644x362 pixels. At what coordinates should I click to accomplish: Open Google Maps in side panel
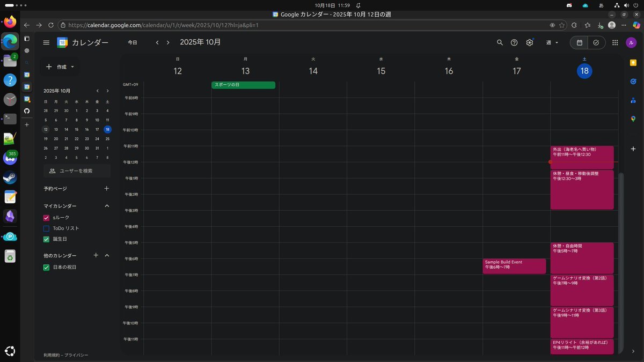[x=633, y=119]
